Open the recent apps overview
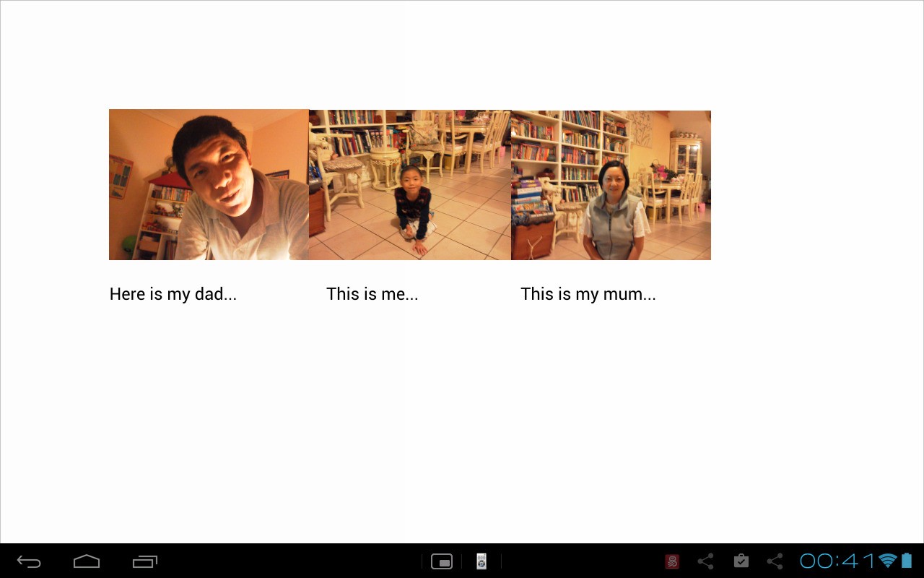The width and height of the screenshot is (924, 578). [x=145, y=561]
